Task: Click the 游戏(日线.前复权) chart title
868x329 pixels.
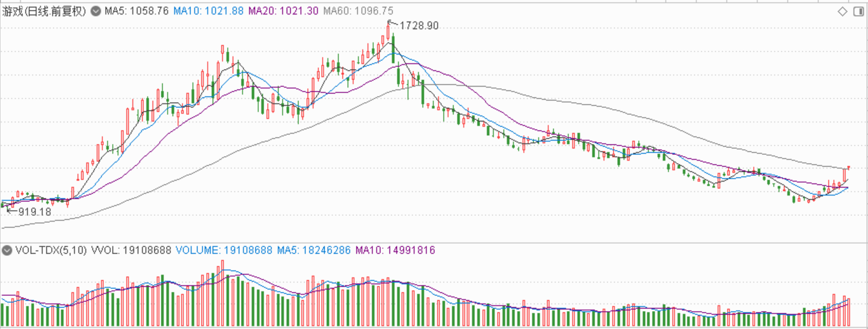Action: tap(44, 11)
